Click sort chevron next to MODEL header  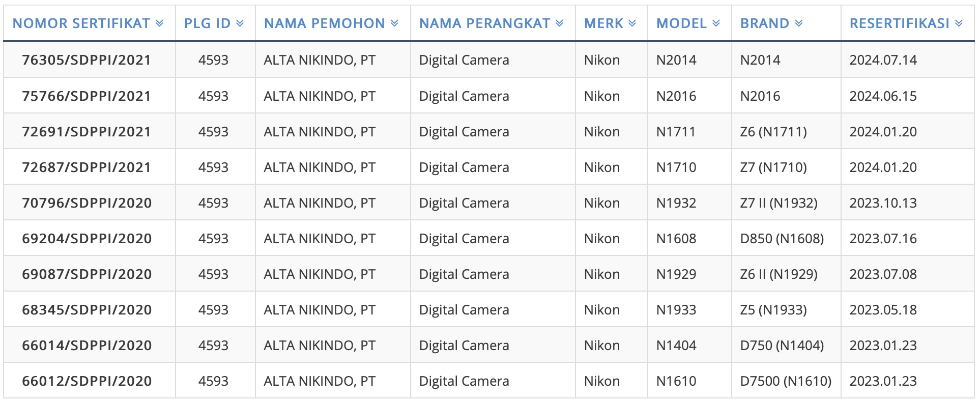coord(716,23)
